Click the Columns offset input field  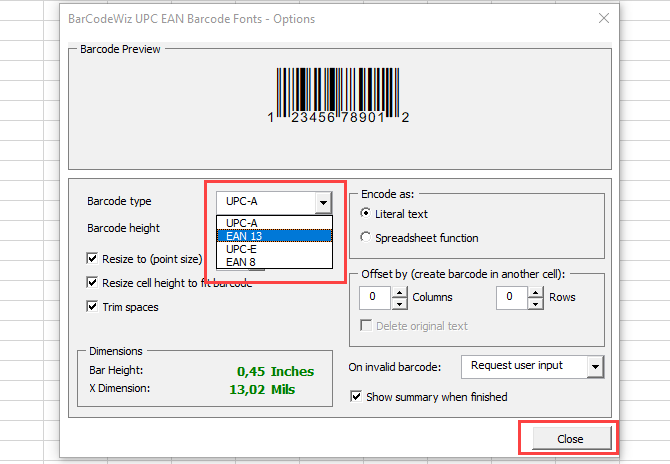[x=375, y=297]
